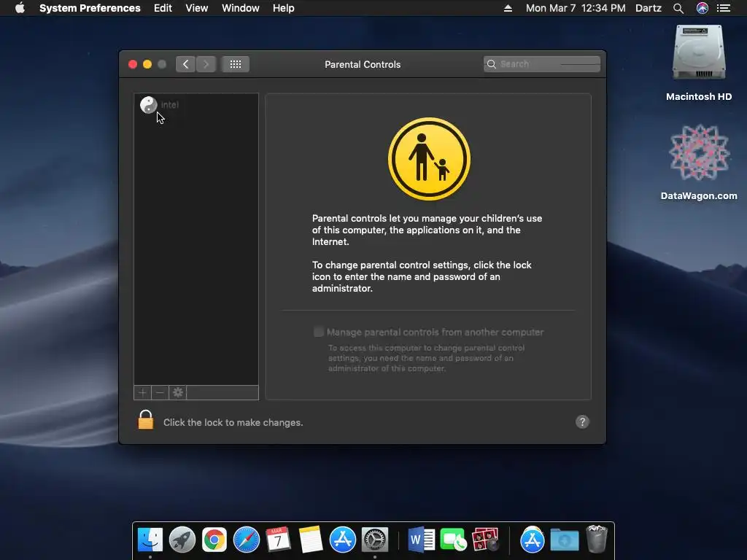Click the Parental Controls window title
The image size is (747, 560).
[x=363, y=64]
